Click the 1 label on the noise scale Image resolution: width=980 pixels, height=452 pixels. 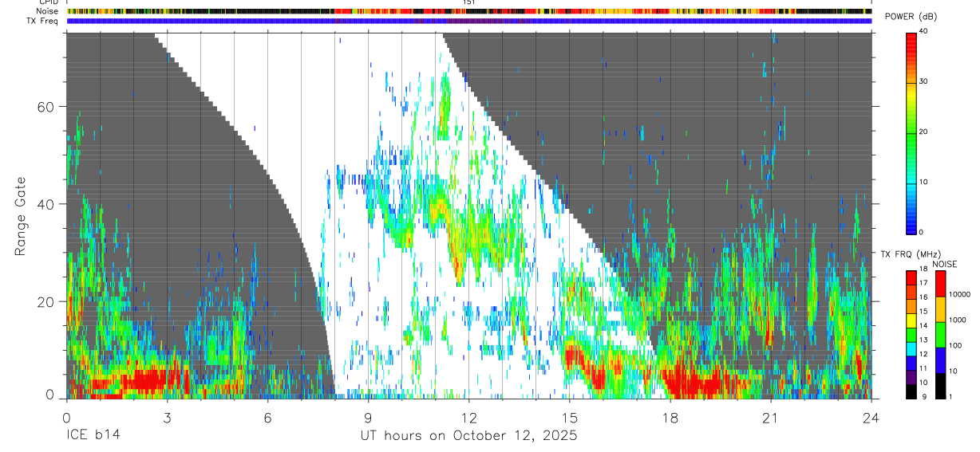point(951,397)
